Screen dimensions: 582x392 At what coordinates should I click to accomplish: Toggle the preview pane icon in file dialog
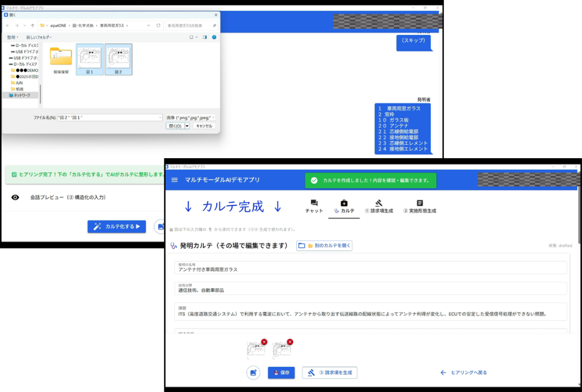coord(205,37)
